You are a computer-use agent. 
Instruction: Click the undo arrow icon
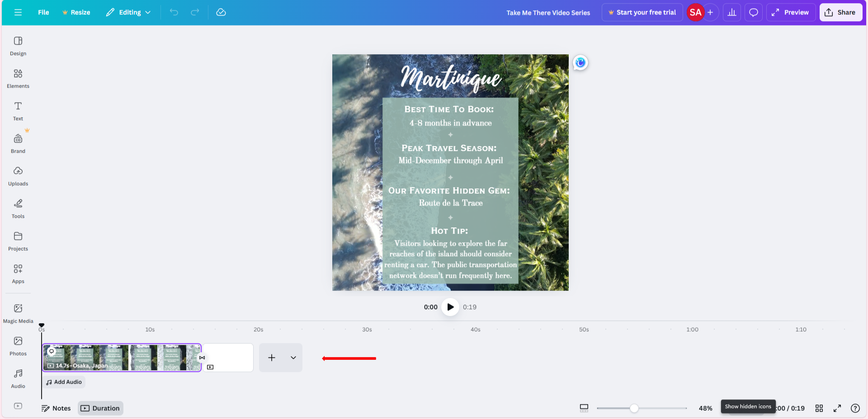tap(174, 12)
